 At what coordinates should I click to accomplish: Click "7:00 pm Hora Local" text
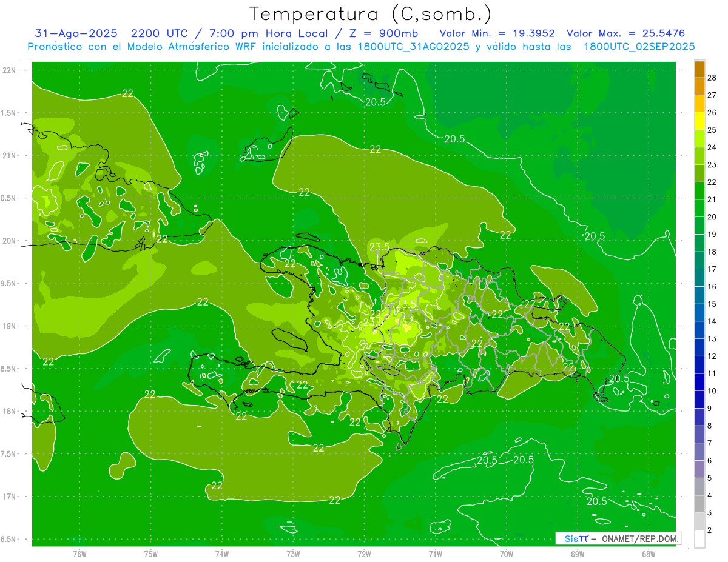(270, 33)
